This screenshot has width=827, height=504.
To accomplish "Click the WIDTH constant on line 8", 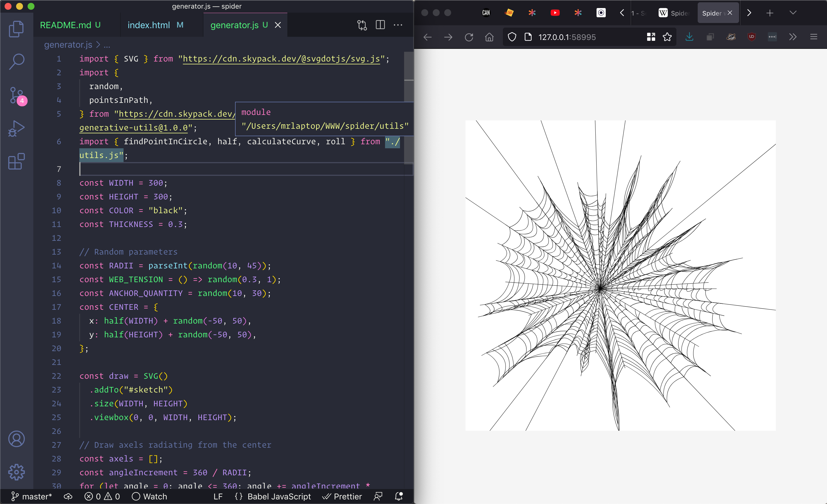I will (121, 183).
